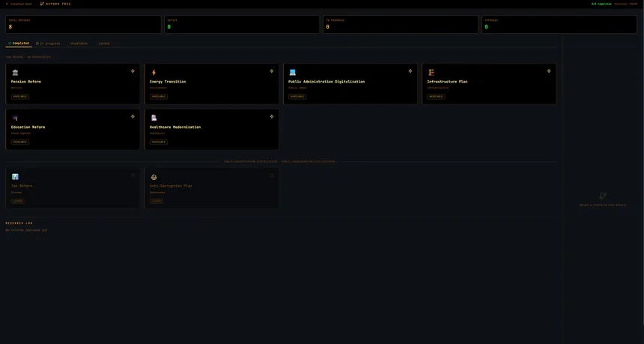Open the Energy Transition card title

pyautogui.click(x=168, y=82)
